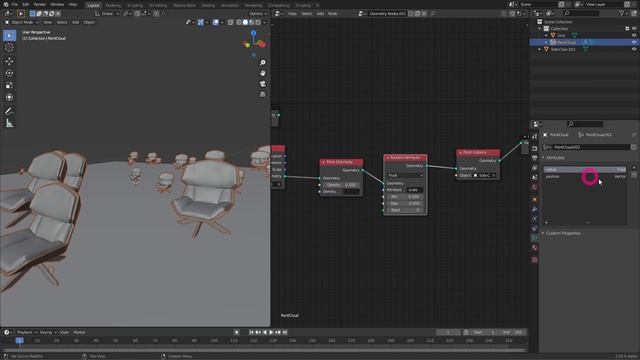Click the Playback button in the timeline
The width and height of the screenshot is (640, 360).
pyautogui.click(x=27, y=332)
